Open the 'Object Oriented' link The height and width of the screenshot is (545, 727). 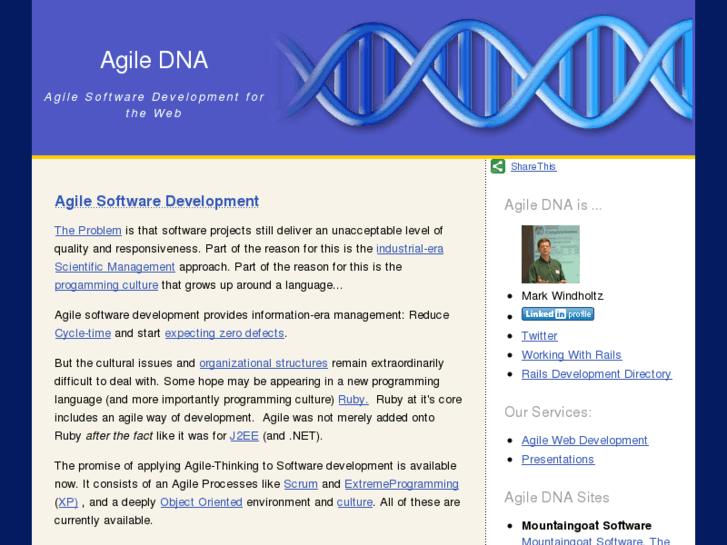(x=201, y=502)
